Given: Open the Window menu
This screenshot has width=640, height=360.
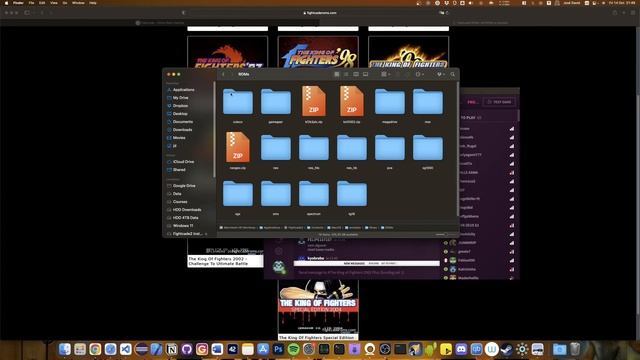Looking at the screenshot, I should (x=78, y=3).
